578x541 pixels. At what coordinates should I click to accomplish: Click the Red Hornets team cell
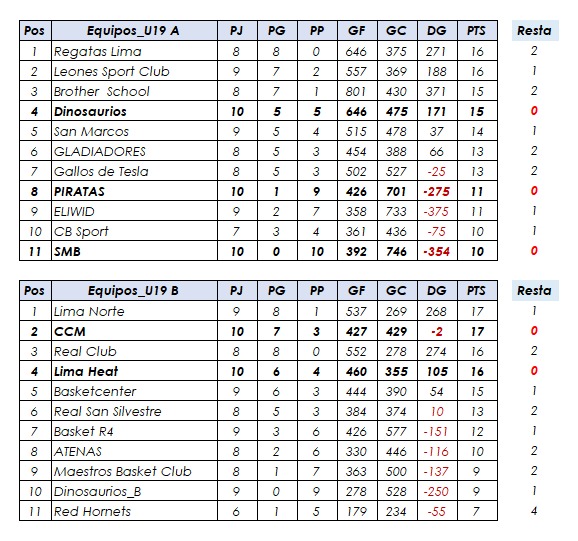coord(135,512)
